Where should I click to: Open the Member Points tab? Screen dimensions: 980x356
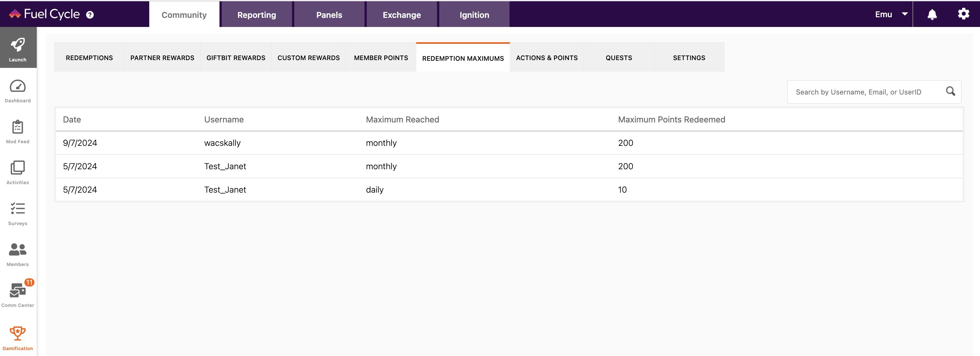[381, 57]
